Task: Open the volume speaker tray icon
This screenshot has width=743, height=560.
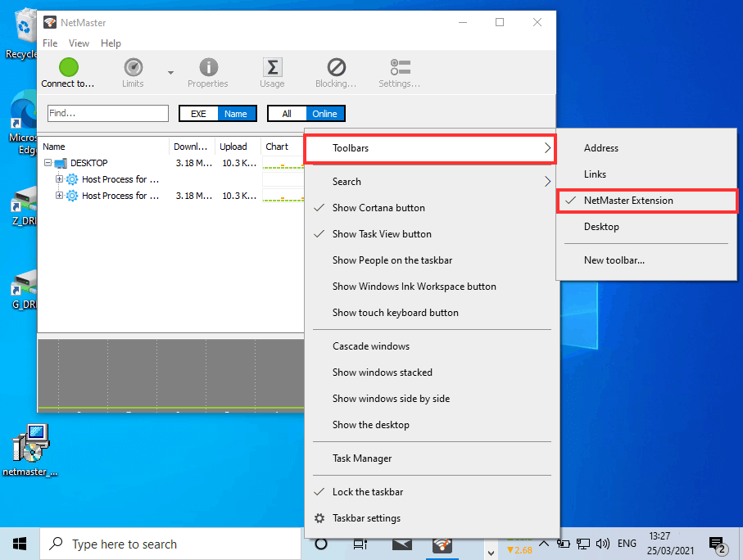Action: click(603, 544)
